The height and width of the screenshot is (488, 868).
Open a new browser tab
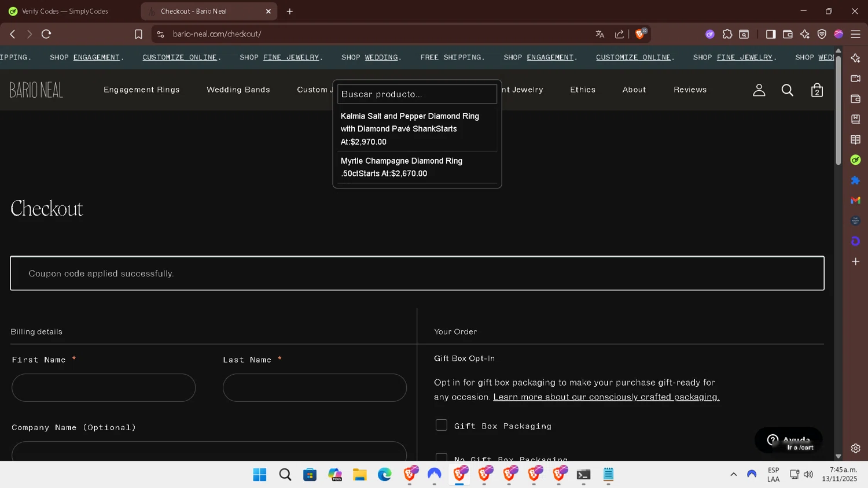[x=290, y=11]
